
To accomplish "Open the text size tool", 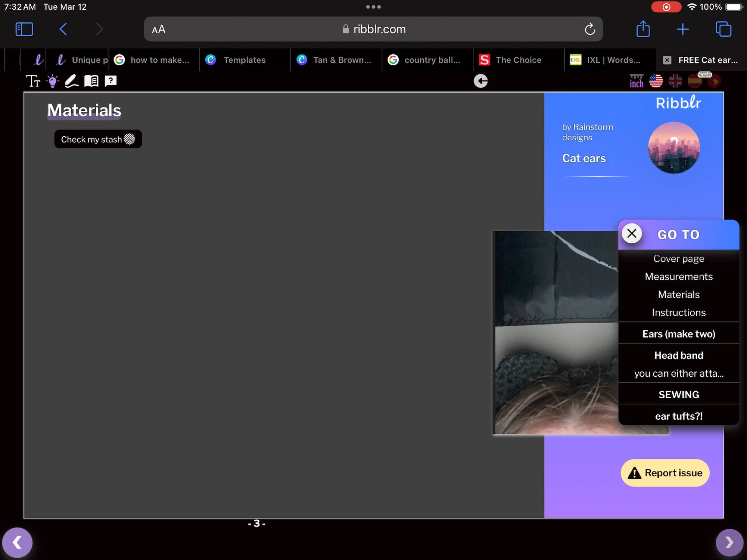I will click(x=33, y=81).
